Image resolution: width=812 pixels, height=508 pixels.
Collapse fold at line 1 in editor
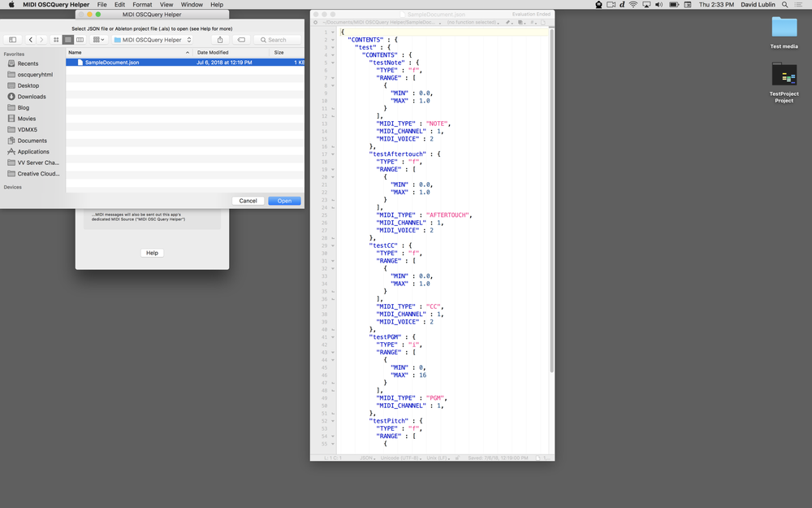click(x=332, y=33)
